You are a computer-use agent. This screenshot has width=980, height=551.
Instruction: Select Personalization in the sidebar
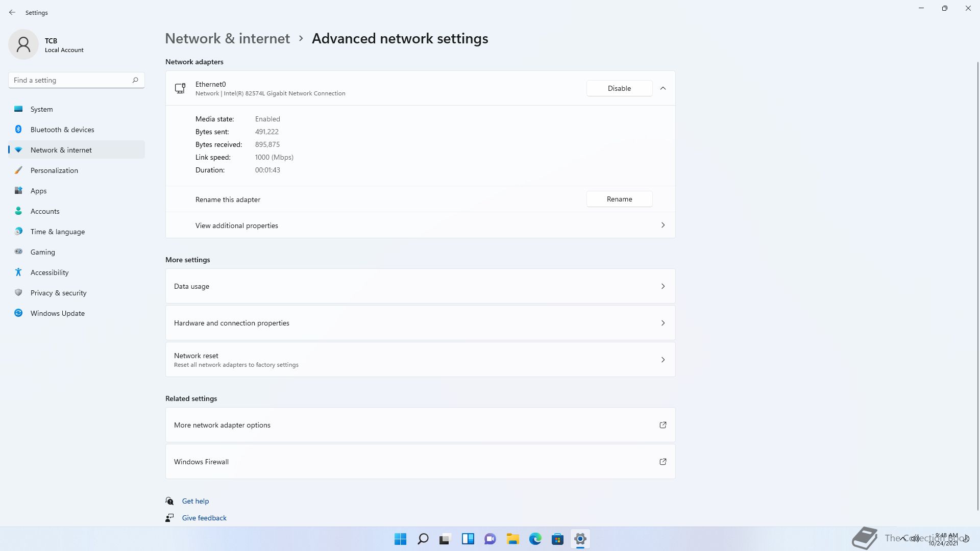pos(54,170)
